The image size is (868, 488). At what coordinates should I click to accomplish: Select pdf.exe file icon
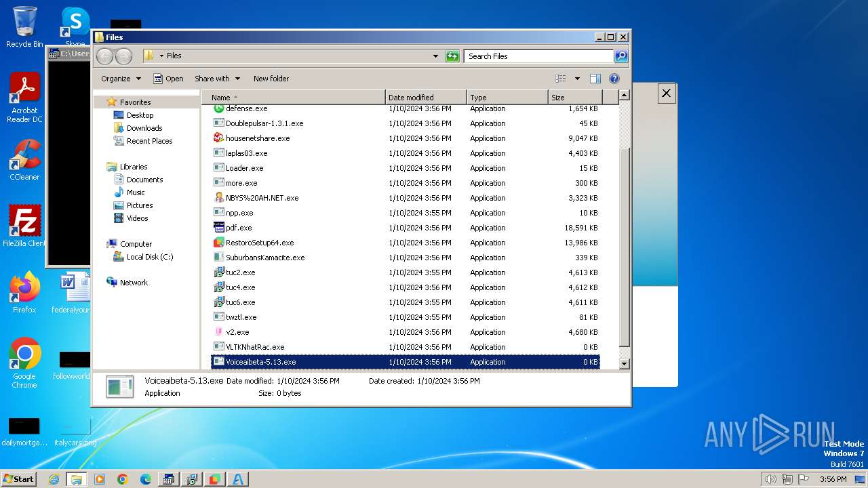coord(218,228)
